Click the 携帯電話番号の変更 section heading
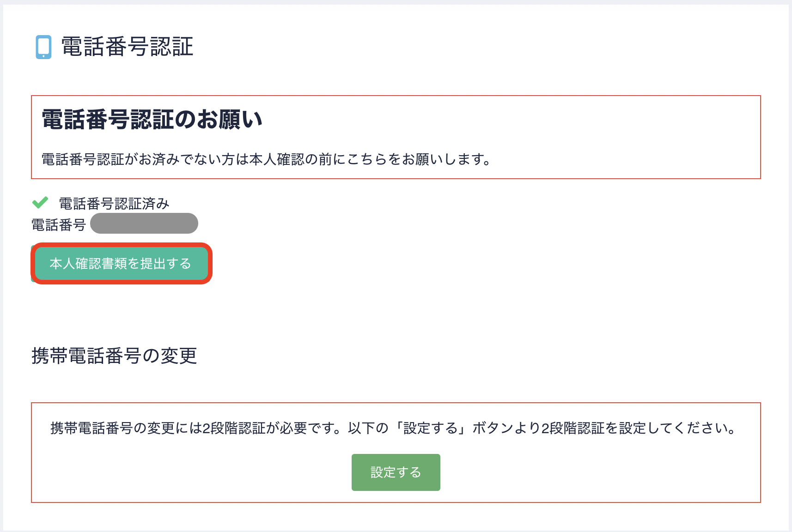 114,356
